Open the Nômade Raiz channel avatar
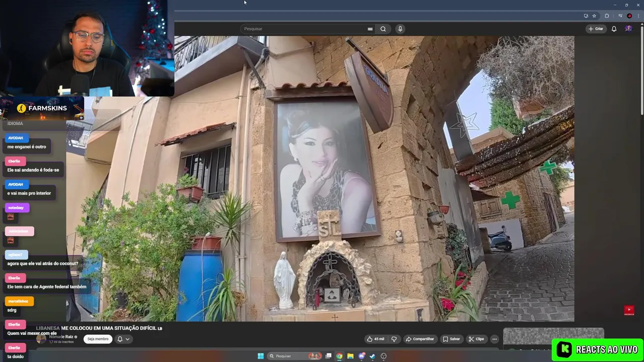The height and width of the screenshot is (362, 644). [x=41, y=338]
